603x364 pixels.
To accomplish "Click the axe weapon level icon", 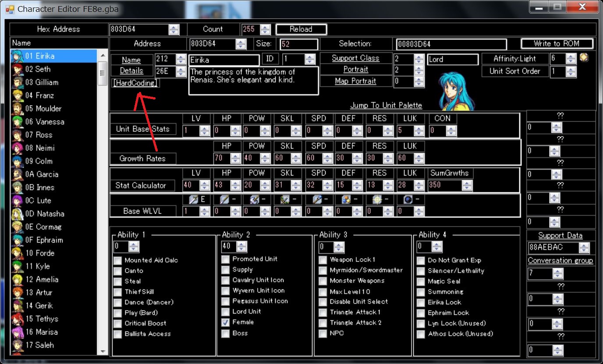I will 255,200.
